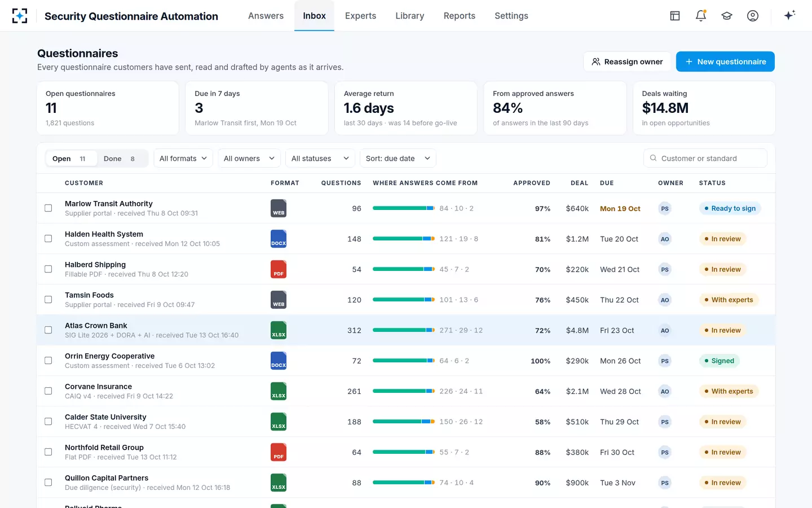This screenshot has height=508, width=812.
Task: Open the Experts tab
Action: 360,16
